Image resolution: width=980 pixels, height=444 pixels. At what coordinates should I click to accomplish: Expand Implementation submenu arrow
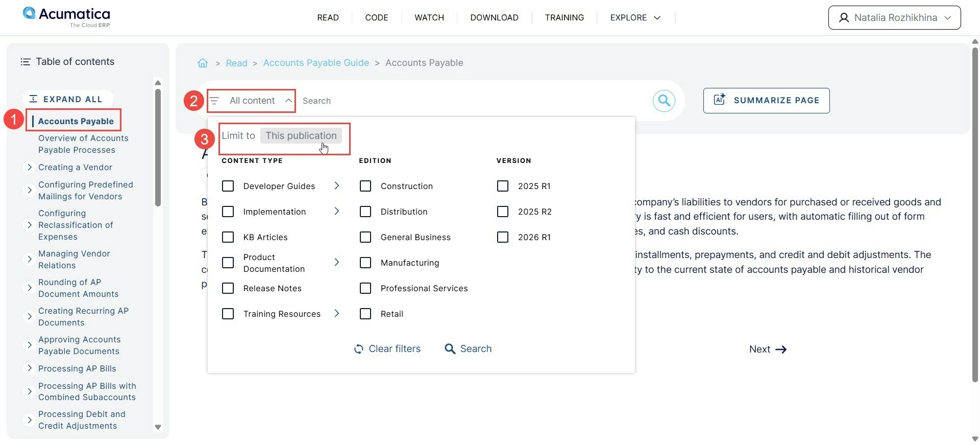point(337,211)
